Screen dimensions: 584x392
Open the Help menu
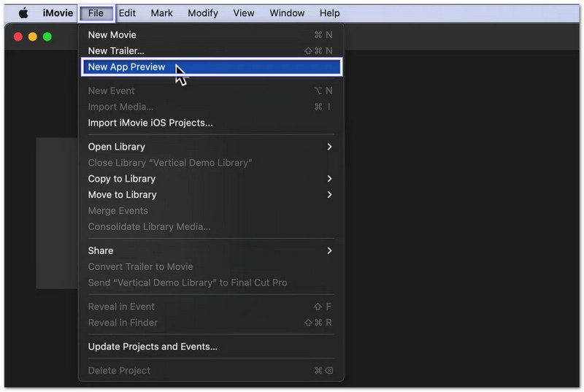click(x=329, y=13)
